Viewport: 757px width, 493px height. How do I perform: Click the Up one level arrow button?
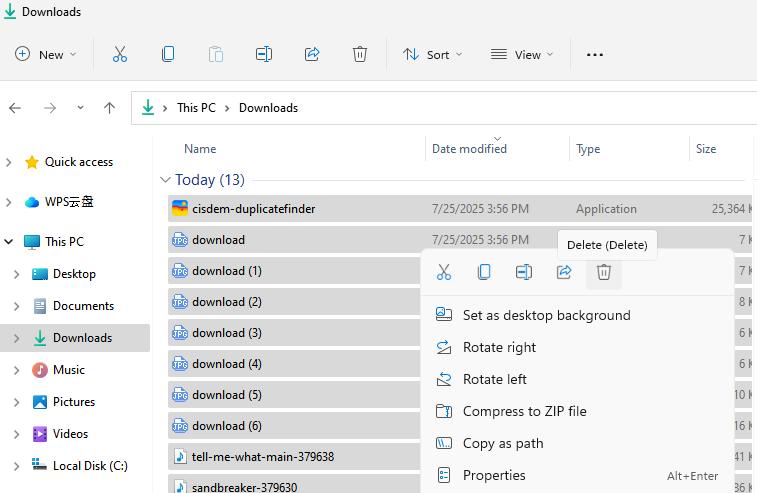pyautogui.click(x=110, y=108)
